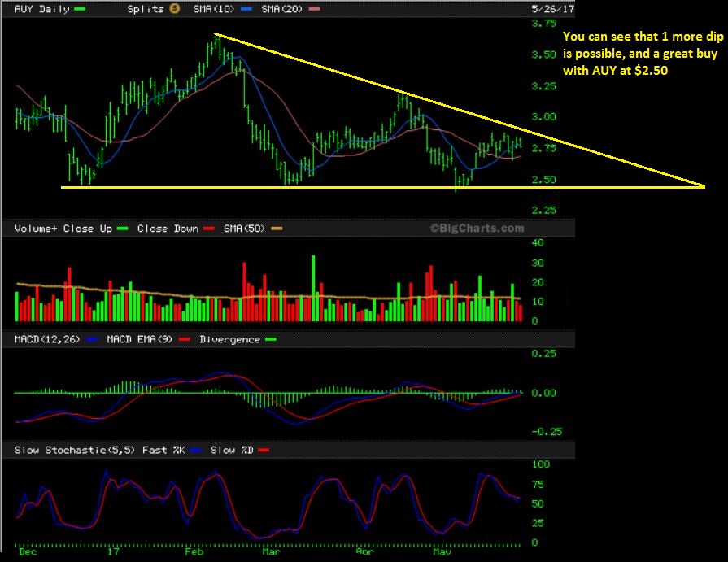Click the 100 stochastic axis label
Image resolution: width=728 pixels, height=562 pixels.
coord(541,464)
